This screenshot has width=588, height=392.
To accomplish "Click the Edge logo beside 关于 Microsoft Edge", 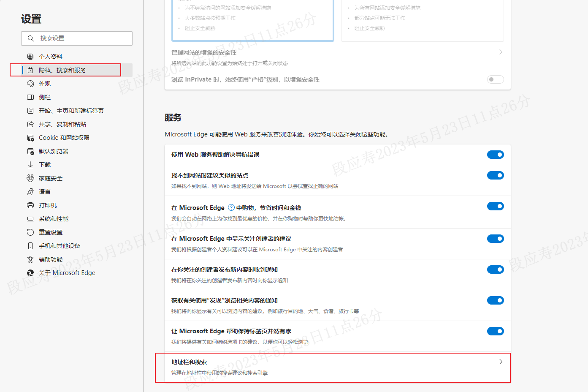I will [30, 273].
